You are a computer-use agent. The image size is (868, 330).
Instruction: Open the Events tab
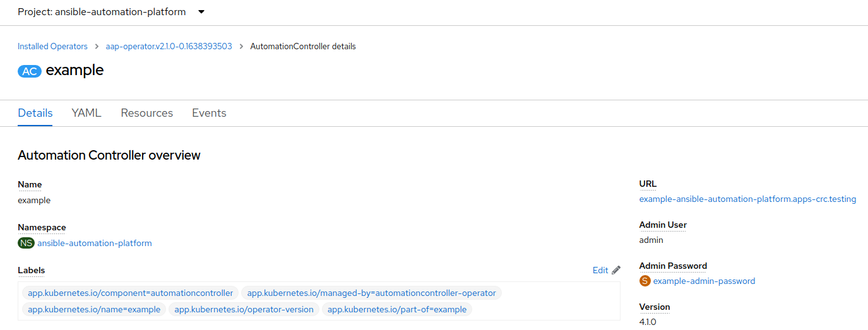click(x=209, y=113)
